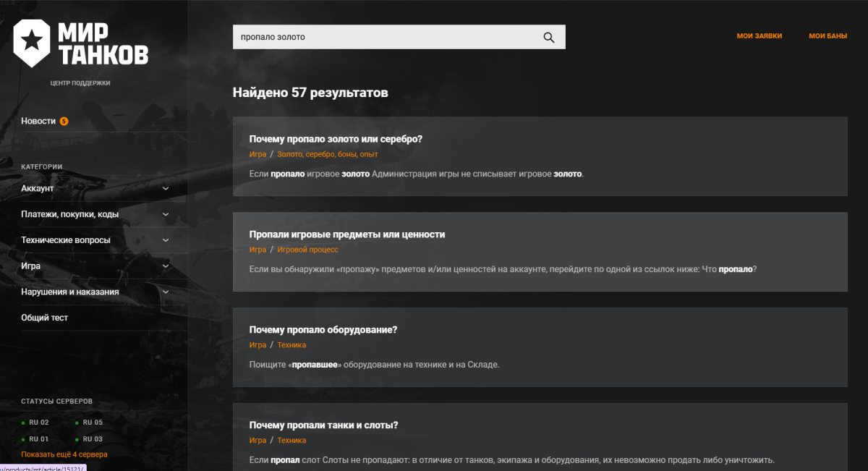Screen dimensions: 868x471
Task: Open article Пропали игровые предметы или ценности
Action: tap(347, 234)
